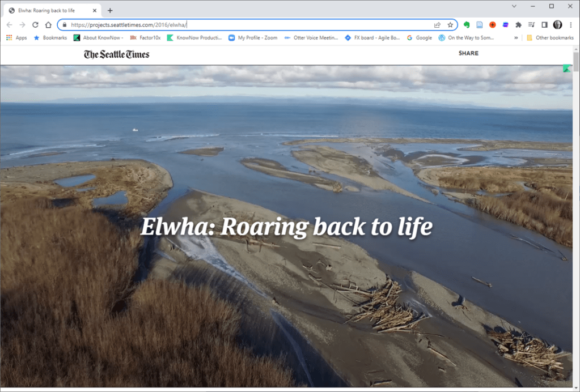Open the Chrome three-dot menu

point(571,25)
